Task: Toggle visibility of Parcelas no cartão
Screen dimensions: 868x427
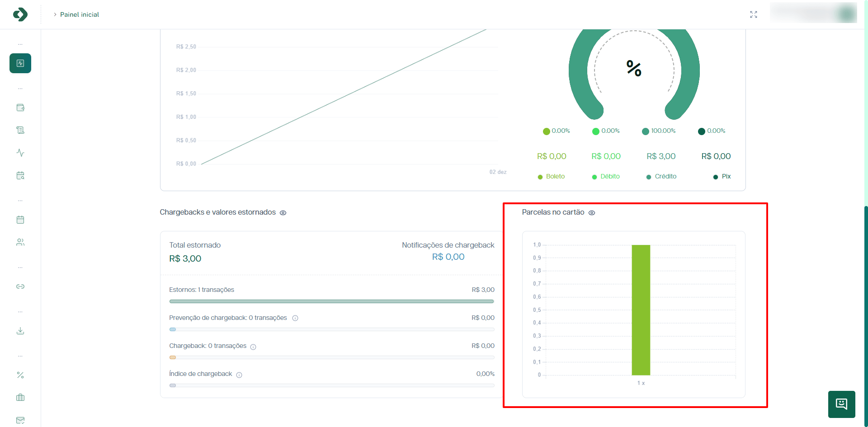Action: tap(592, 213)
